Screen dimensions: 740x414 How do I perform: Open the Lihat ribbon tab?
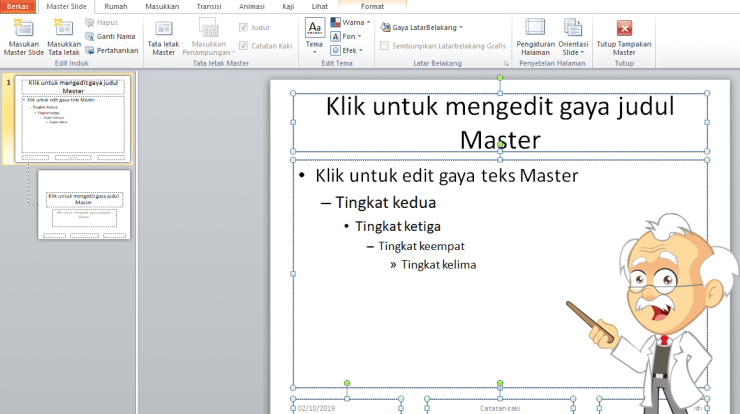(x=320, y=7)
